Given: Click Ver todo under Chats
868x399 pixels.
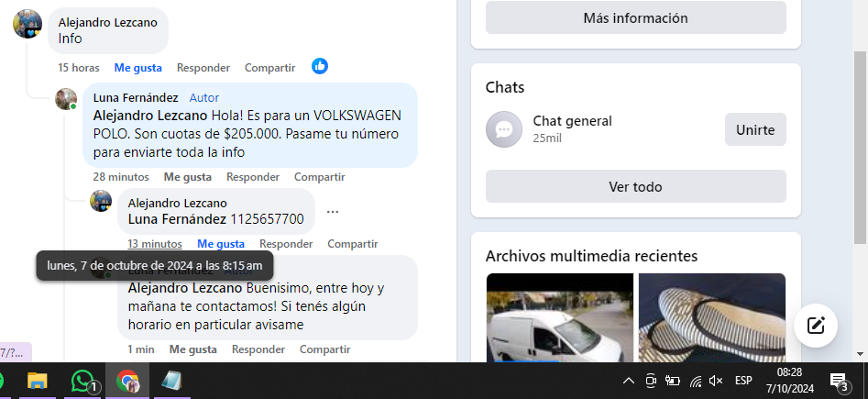Looking at the screenshot, I should (x=635, y=187).
